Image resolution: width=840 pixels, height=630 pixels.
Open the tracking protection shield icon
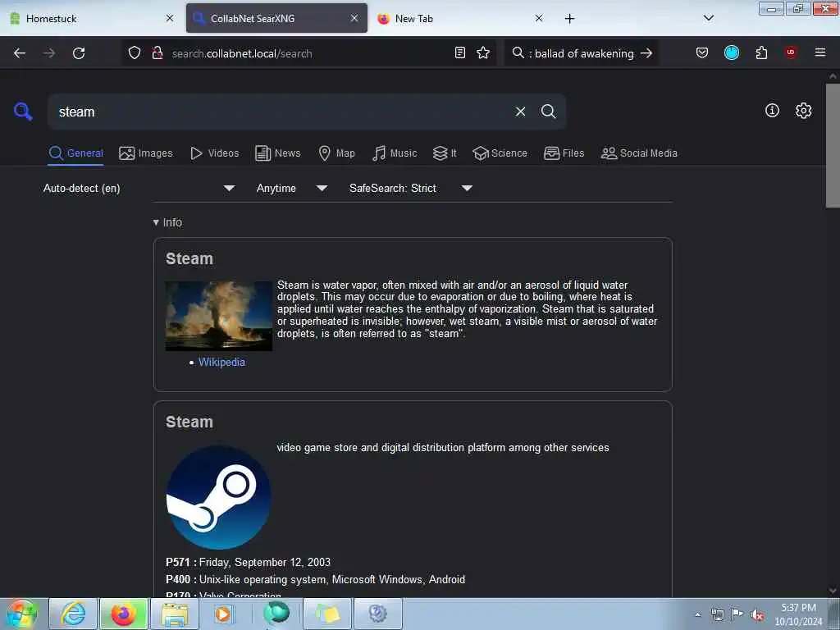(x=135, y=53)
